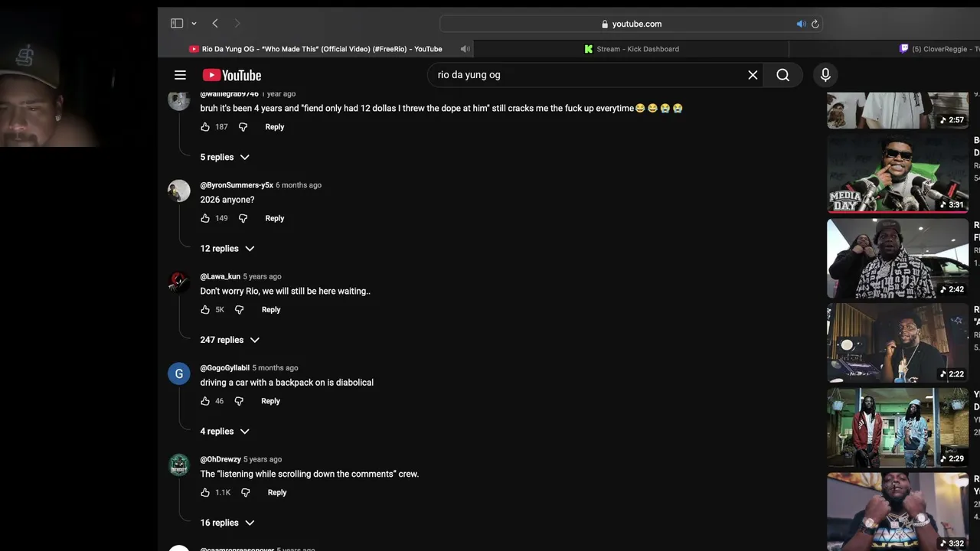This screenshot has width=980, height=551.
Task: Open the @OhDrewzy channel link
Action: 220,459
